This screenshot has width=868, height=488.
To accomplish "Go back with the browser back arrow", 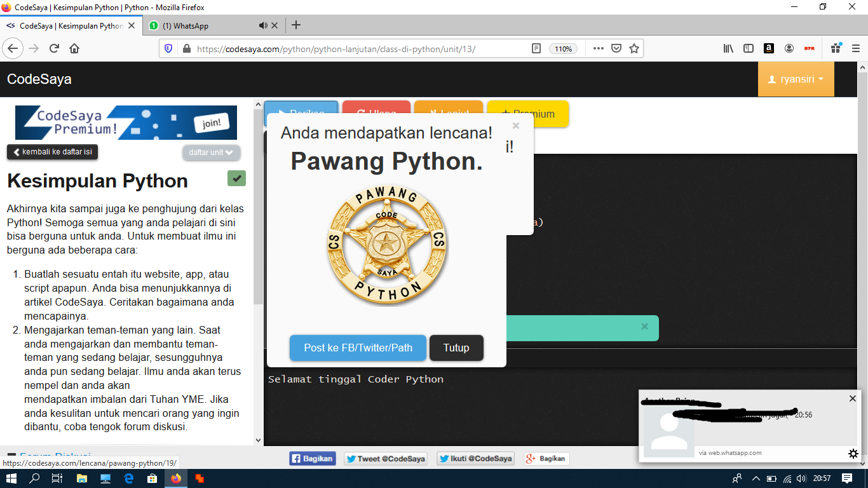I will 13,48.
